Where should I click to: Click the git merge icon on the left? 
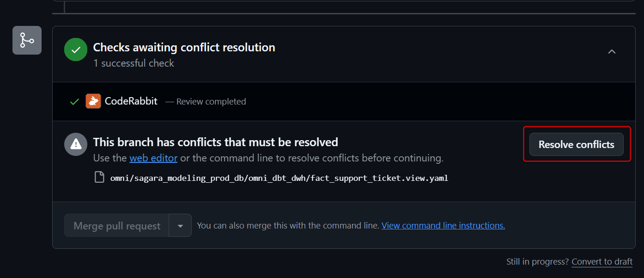tap(27, 40)
